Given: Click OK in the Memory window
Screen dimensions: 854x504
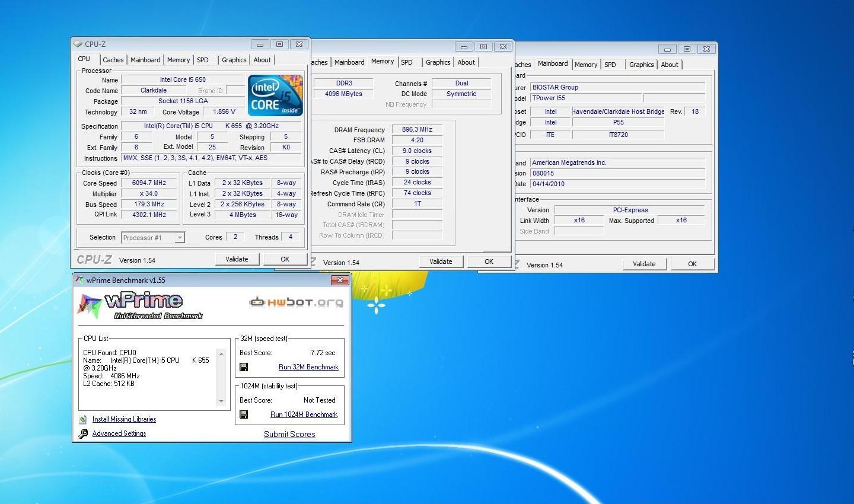Looking at the screenshot, I should click(489, 261).
